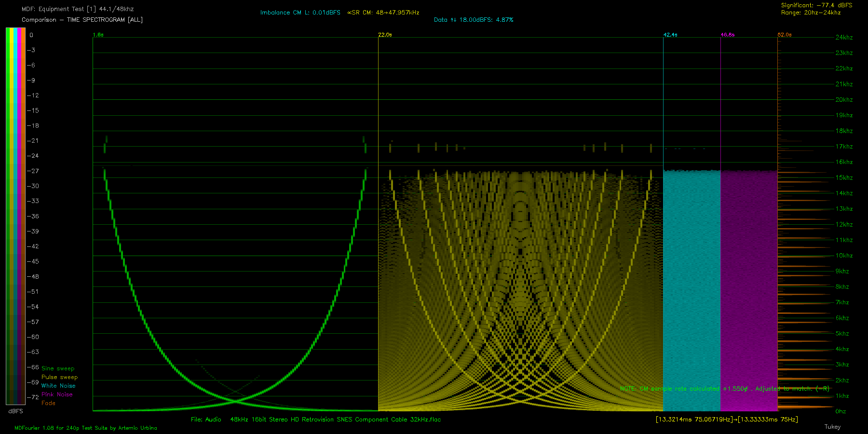Select the Significant -77.4 dBFS text
868x434 pixels.
816,5
